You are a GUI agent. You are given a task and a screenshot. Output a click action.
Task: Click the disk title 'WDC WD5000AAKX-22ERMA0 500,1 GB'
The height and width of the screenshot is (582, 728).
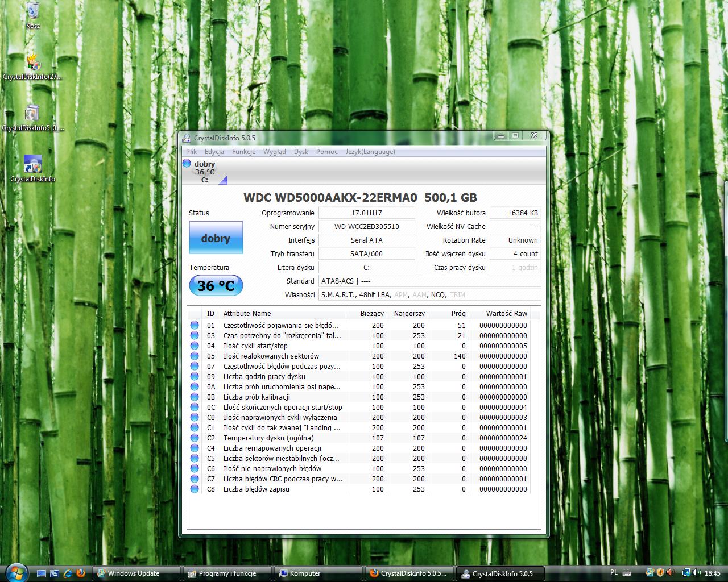pyautogui.click(x=361, y=198)
